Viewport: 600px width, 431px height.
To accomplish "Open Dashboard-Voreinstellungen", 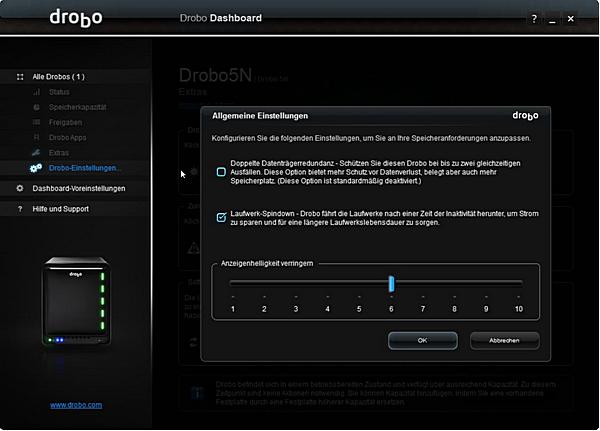I will [x=79, y=188].
